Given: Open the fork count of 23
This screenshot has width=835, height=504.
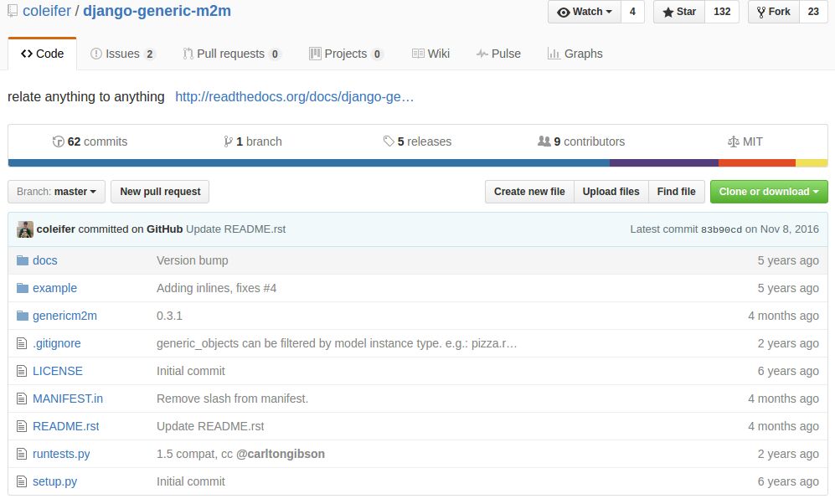Looking at the screenshot, I should point(813,12).
